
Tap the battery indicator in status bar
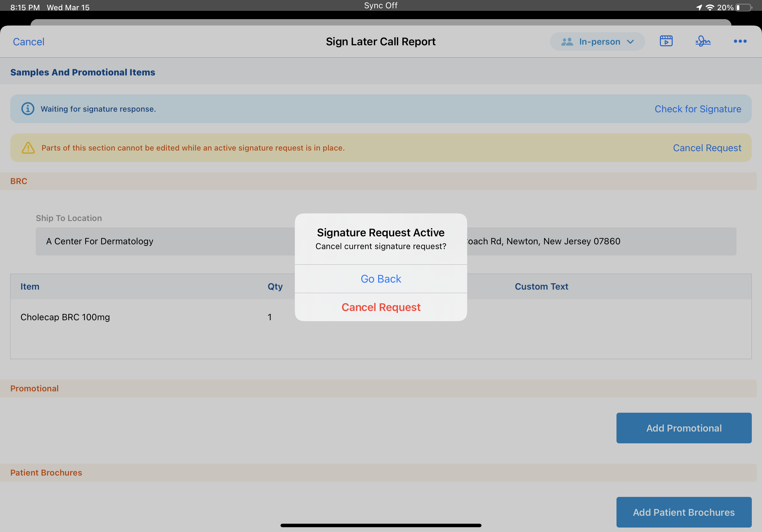click(744, 7)
